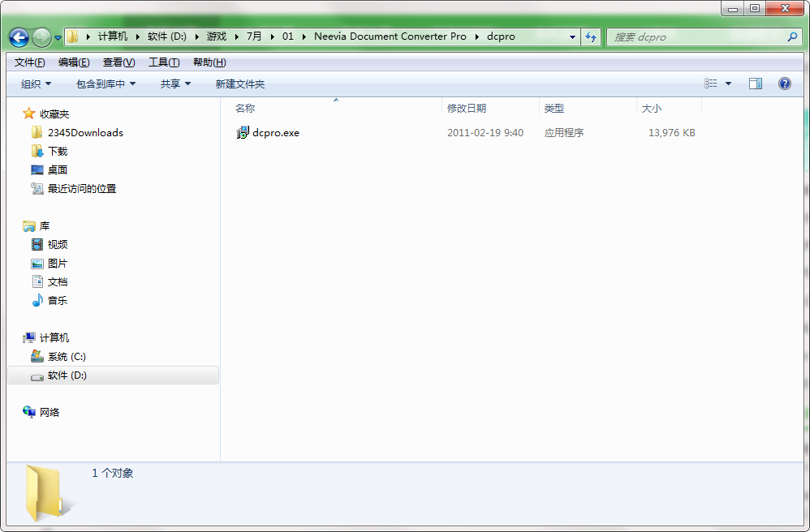Click Neevia Document Converter Pro breadcrumb
The width and height of the screenshot is (810, 532).
click(390, 36)
